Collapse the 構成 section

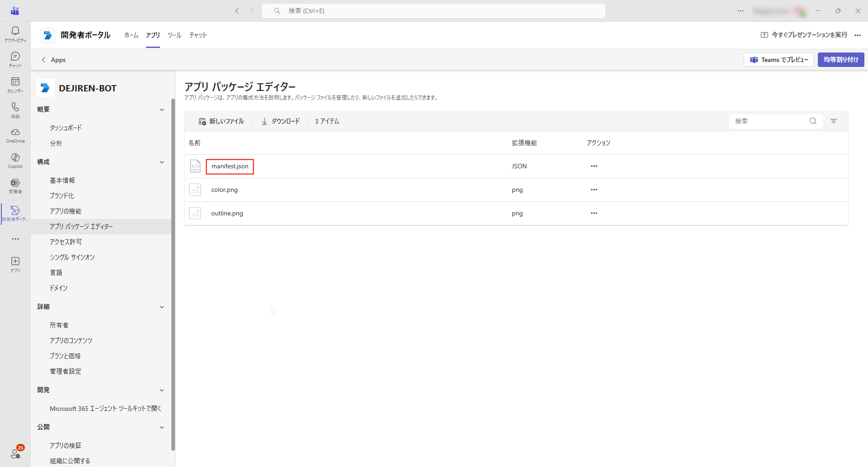162,162
